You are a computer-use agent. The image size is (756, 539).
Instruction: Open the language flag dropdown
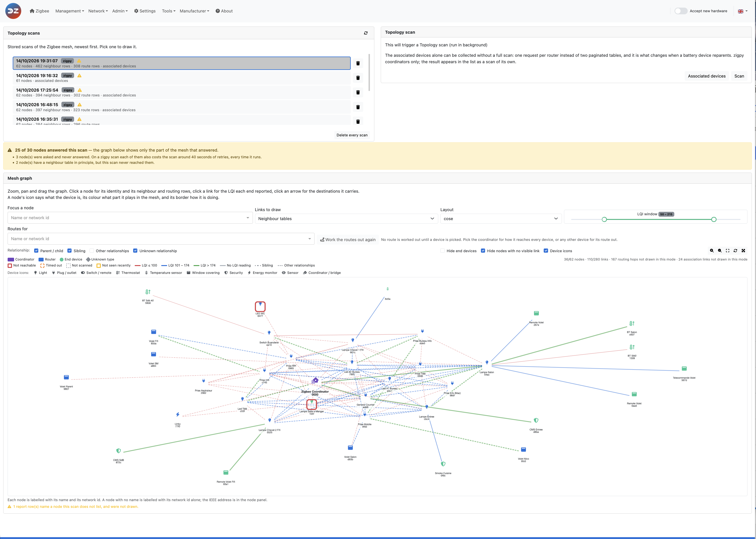[742, 11]
